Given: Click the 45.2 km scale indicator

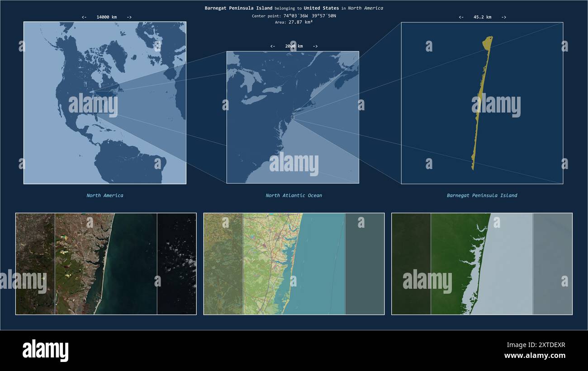Looking at the screenshot, I should coord(482,17).
